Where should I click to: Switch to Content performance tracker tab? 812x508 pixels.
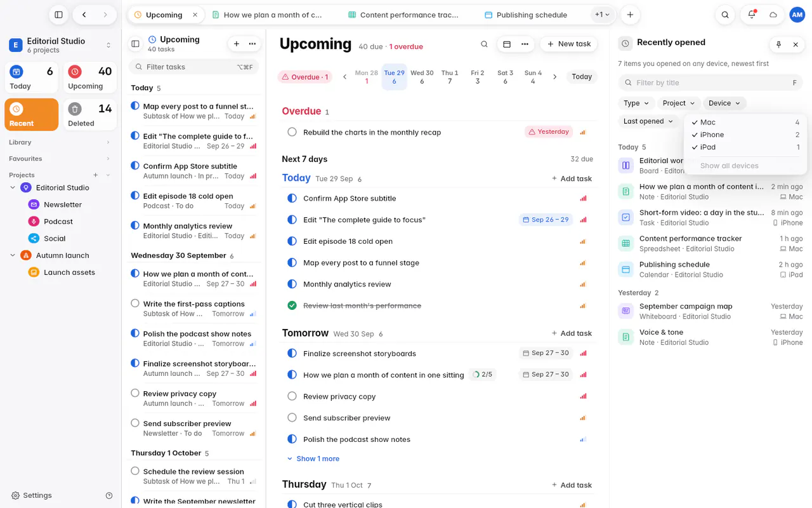[403, 15]
